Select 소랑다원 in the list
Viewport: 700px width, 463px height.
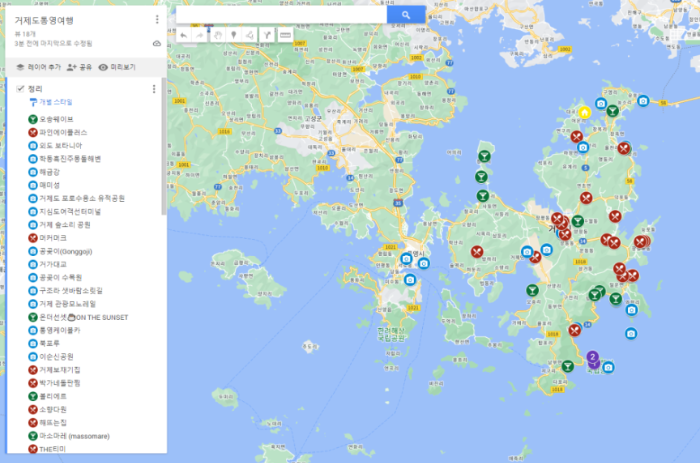click(x=53, y=409)
